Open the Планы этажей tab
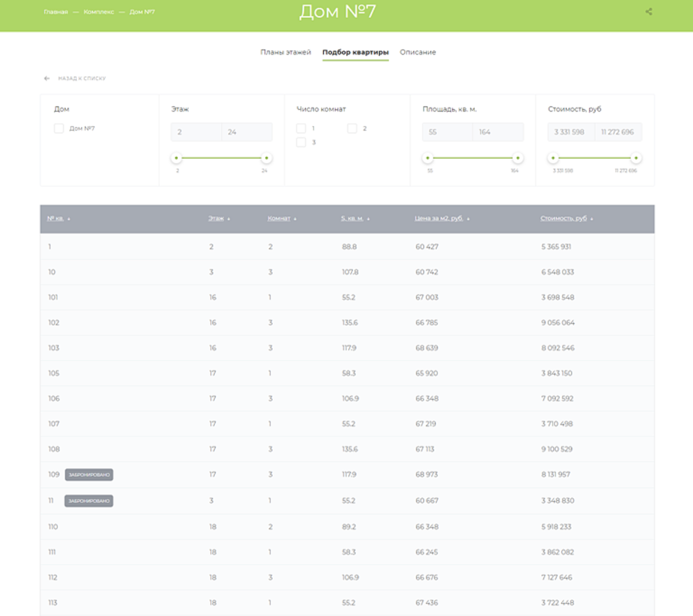The width and height of the screenshot is (693, 616). pos(285,52)
